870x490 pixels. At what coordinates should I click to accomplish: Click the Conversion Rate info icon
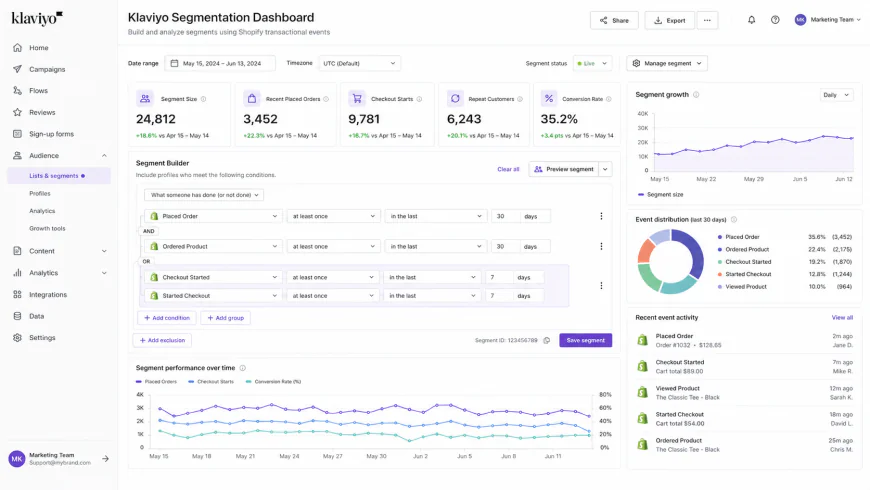pos(609,99)
